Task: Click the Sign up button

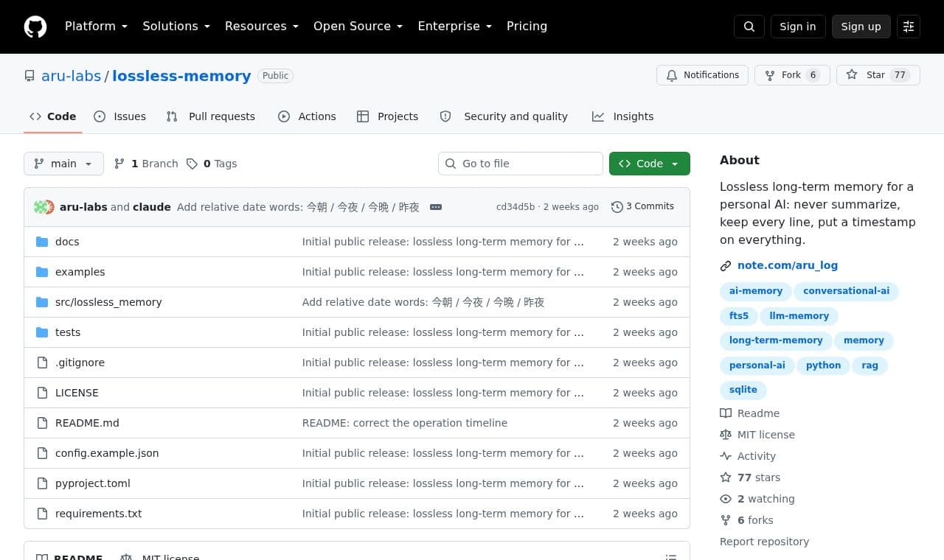Action: pos(861,27)
